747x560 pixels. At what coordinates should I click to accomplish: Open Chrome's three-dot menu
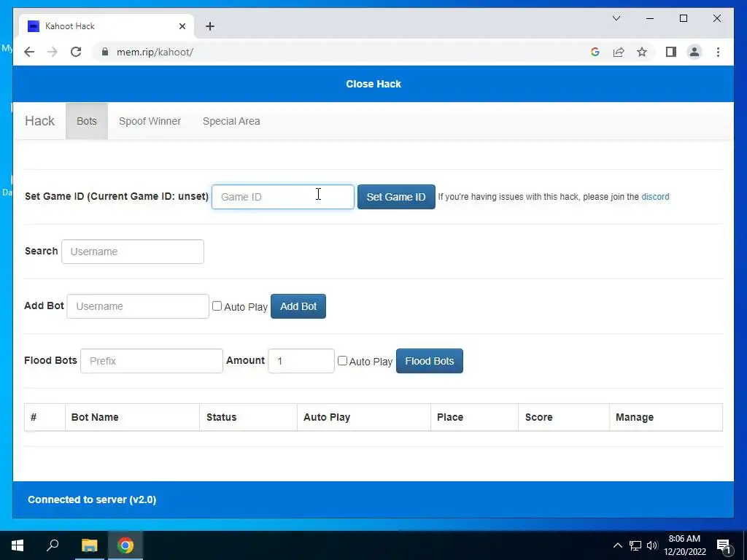tap(718, 52)
